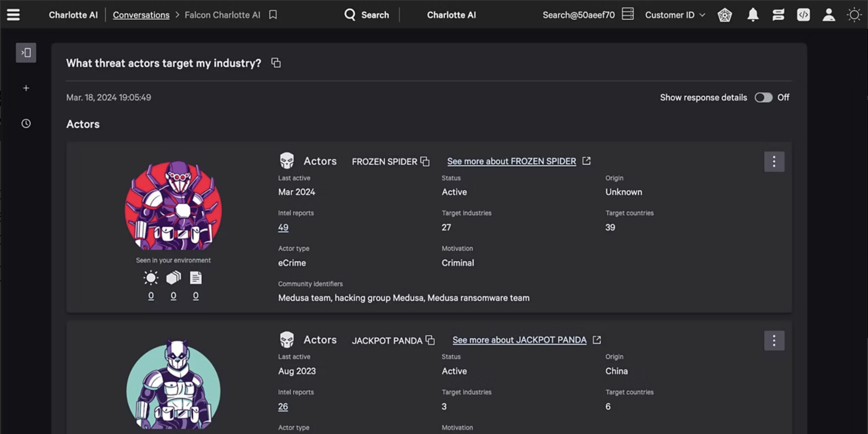
Task: Click the FROZEN SPIDER actor skull icon
Action: click(x=287, y=161)
